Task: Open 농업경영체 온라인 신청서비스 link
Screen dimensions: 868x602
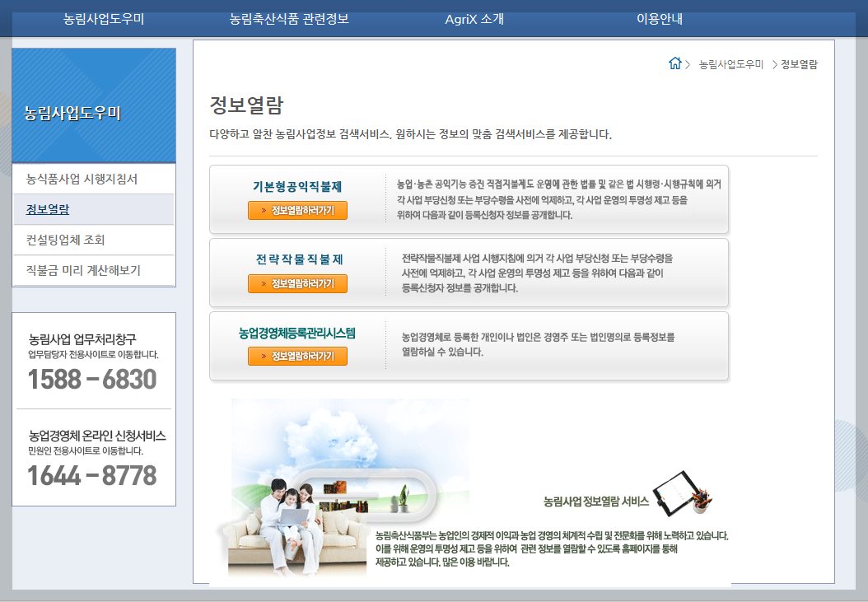Action: pyautogui.click(x=97, y=436)
